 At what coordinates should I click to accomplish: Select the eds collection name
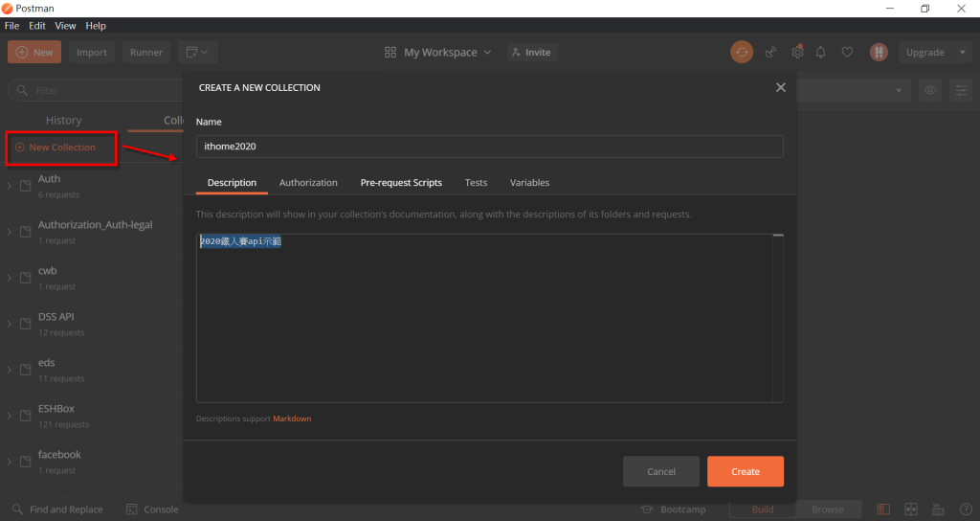(46, 363)
